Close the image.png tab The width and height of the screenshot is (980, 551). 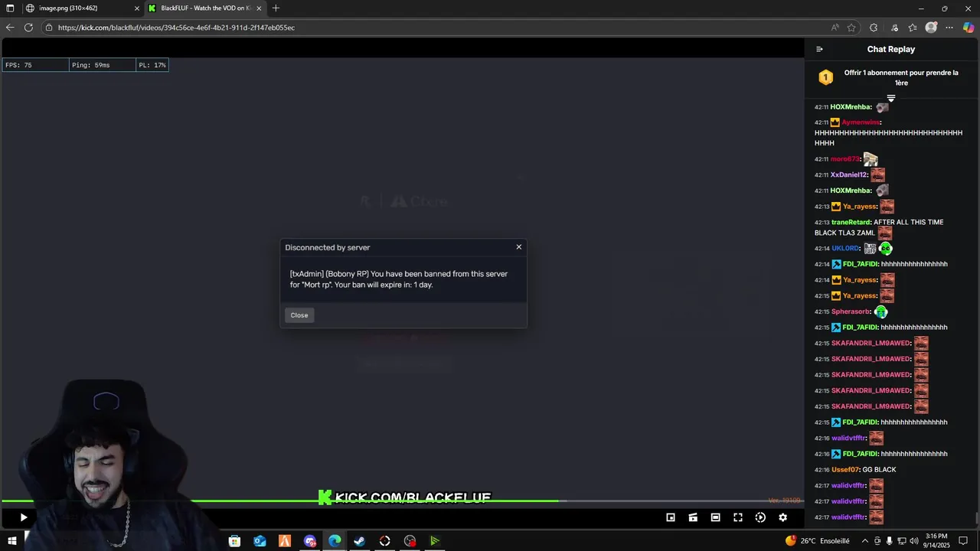click(137, 8)
